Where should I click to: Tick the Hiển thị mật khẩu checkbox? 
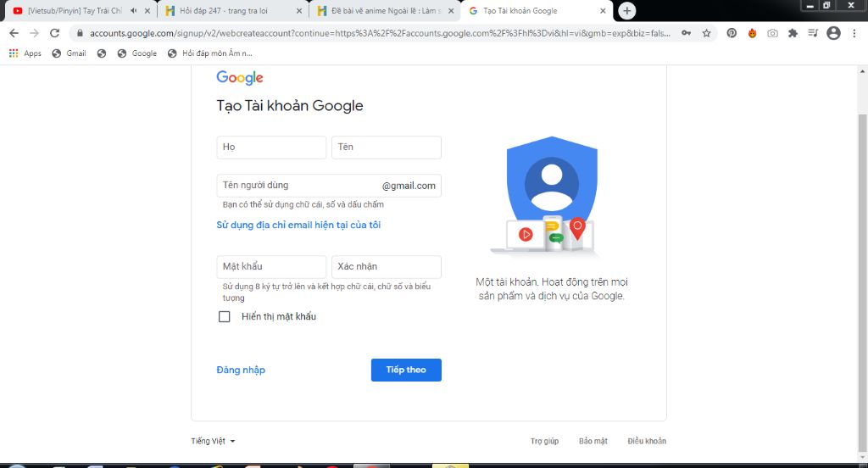coord(224,316)
